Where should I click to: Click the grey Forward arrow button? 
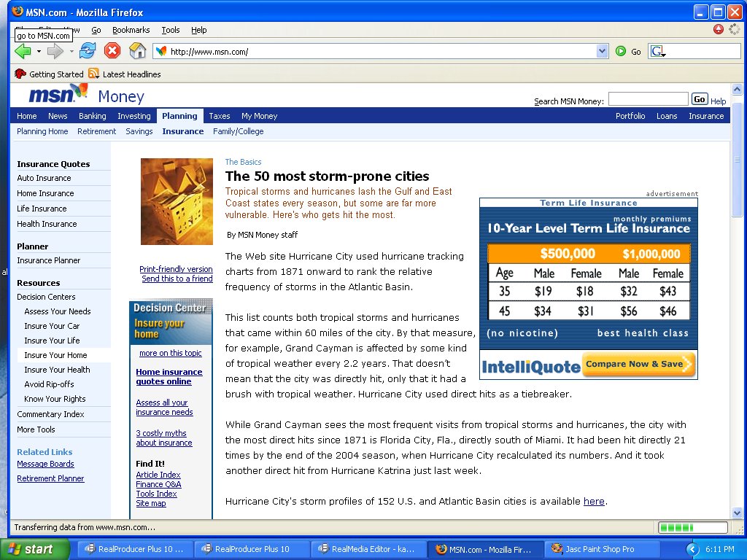coord(55,51)
